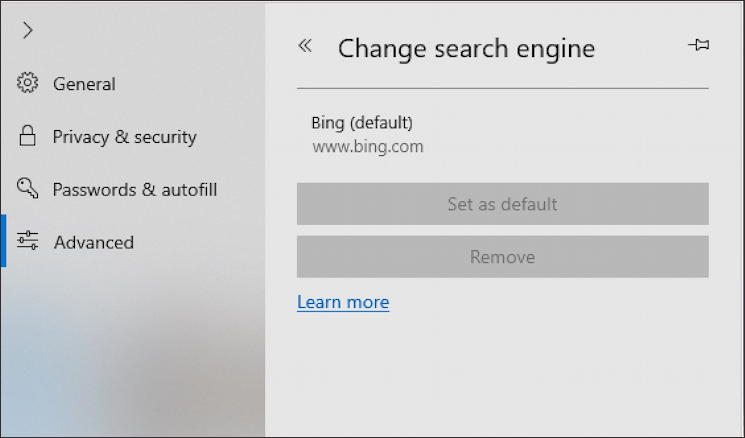Click the blue selection bar beside Advanced

[3, 240]
